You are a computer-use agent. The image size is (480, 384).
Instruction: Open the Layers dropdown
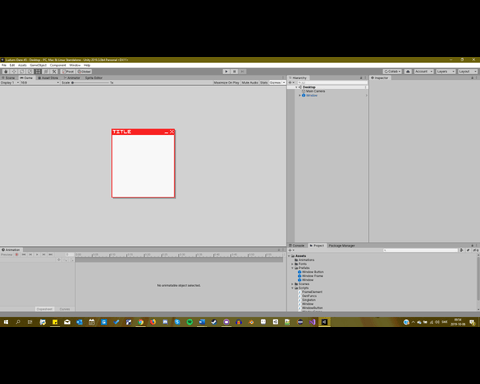coord(445,71)
